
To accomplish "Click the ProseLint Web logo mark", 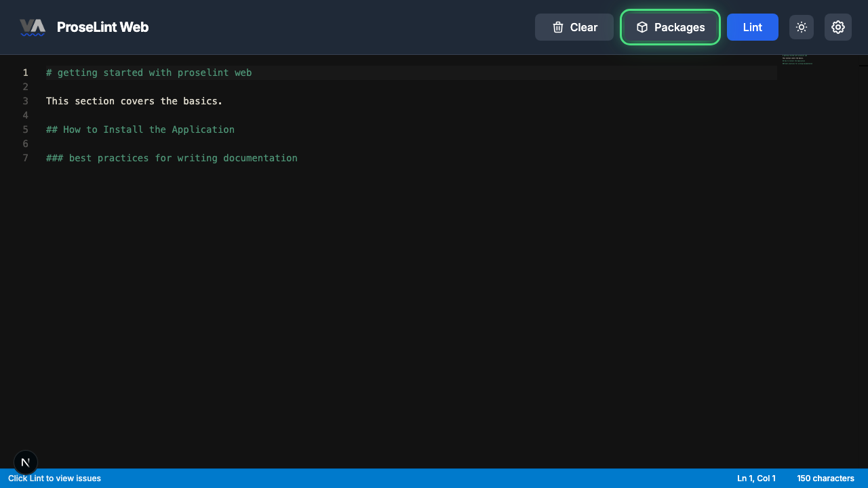I will click(x=33, y=27).
